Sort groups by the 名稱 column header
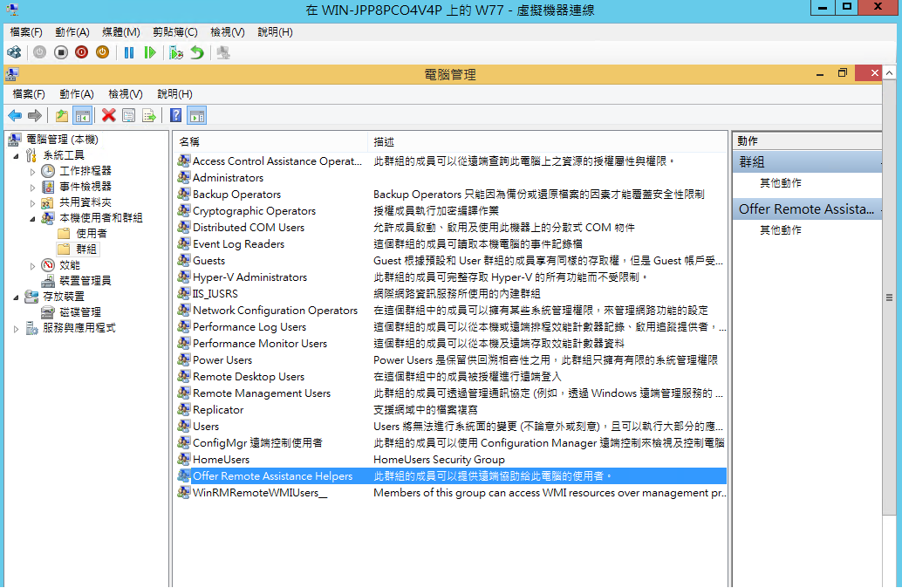This screenshot has height=588, width=902. click(270, 141)
